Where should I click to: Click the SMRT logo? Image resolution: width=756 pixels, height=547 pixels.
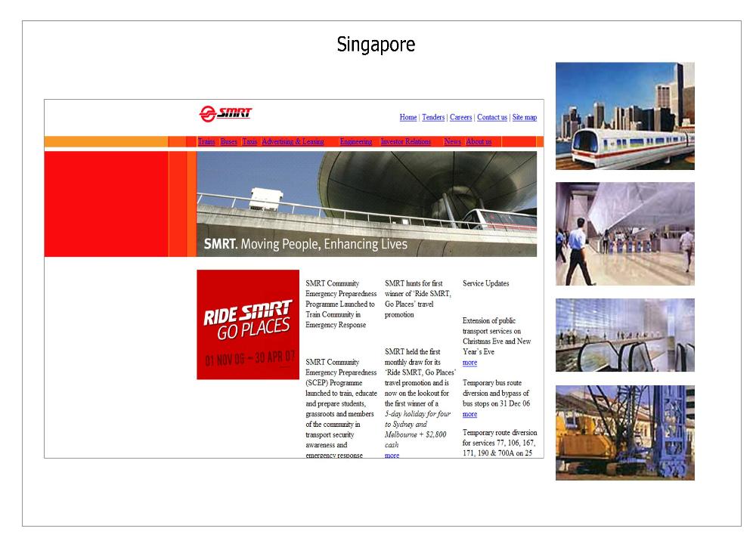click(225, 114)
